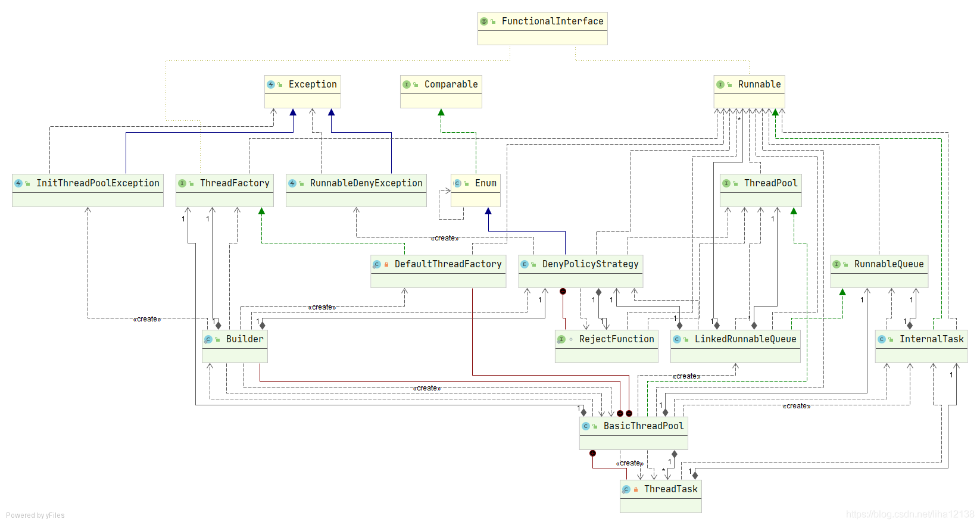Viewport: 980px width, 525px height.
Task: Click the Exception class icon
Action: [x=271, y=85]
